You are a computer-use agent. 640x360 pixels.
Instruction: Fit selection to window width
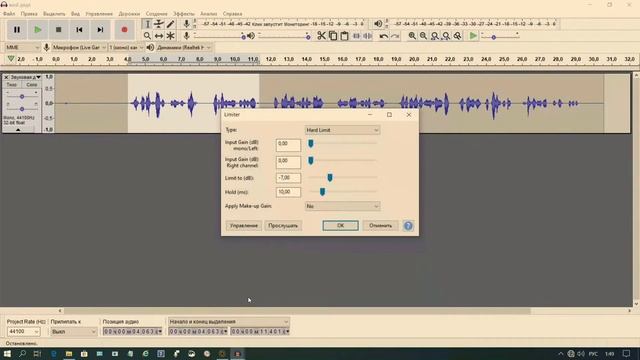pyautogui.click(x=435, y=36)
